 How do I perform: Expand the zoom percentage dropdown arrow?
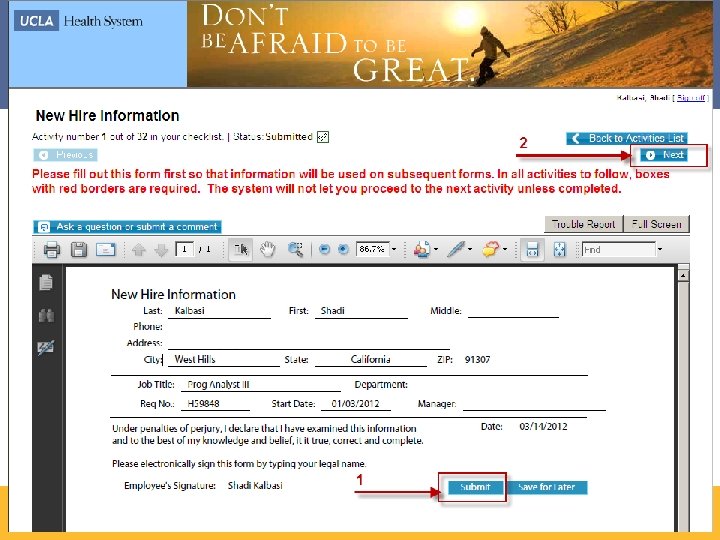tap(394, 249)
